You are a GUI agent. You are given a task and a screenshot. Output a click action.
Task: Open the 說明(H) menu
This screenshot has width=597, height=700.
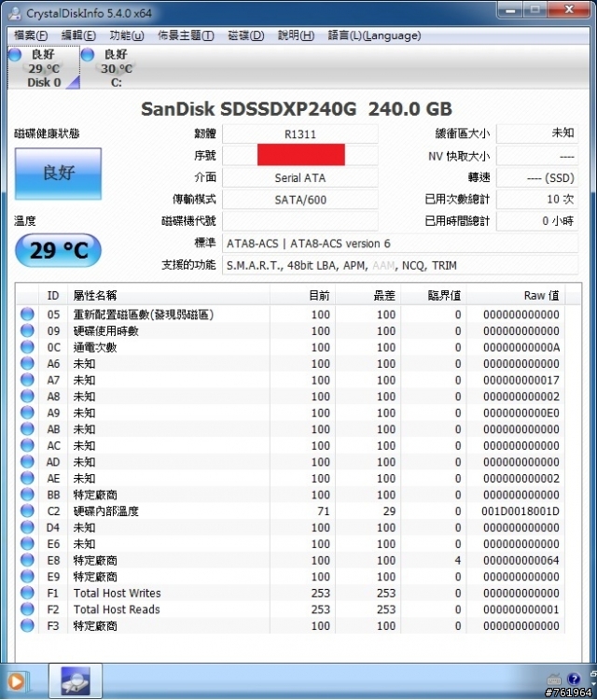(296, 35)
